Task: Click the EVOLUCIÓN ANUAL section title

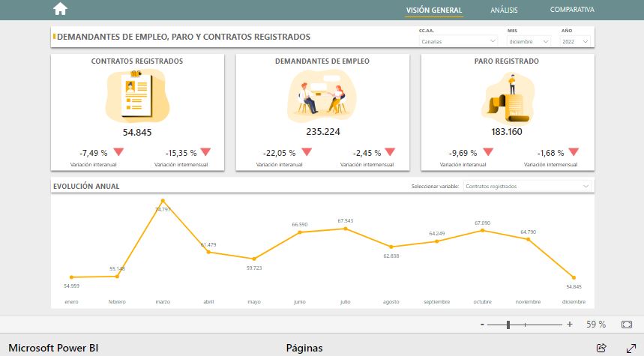Action: pos(86,187)
